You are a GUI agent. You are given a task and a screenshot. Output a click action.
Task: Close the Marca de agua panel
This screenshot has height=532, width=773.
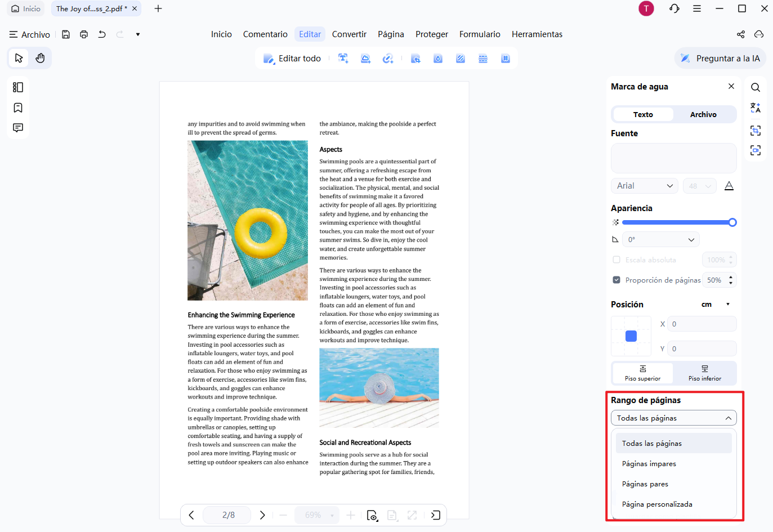click(x=731, y=86)
